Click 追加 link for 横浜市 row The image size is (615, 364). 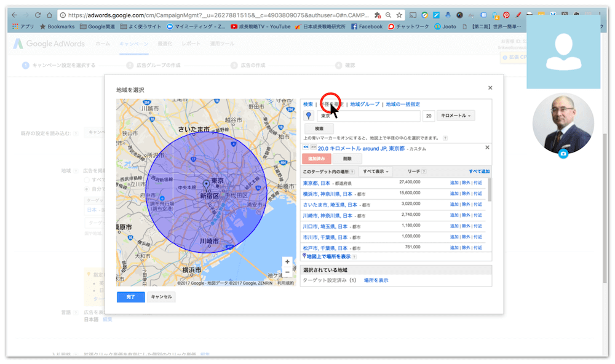tap(454, 194)
